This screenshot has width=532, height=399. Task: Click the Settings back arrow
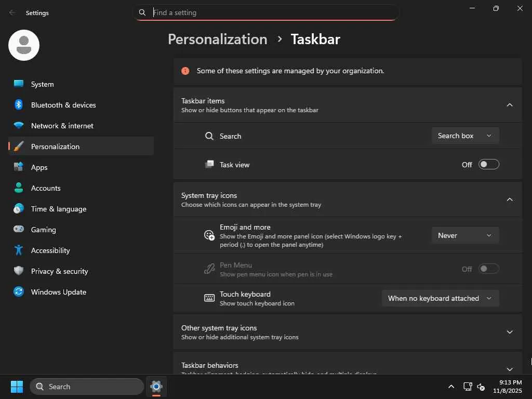[12, 13]
